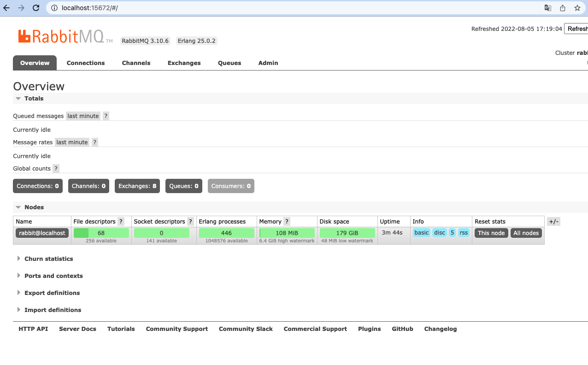Click the browser back arrow
Screen dimensions: 588x365
[6, 8]
